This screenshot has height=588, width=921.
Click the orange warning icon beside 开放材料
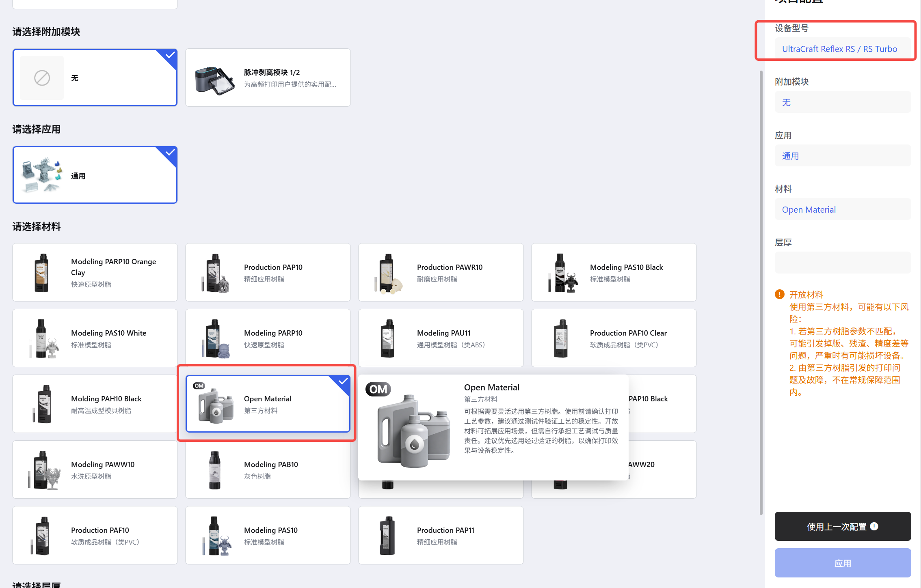[779, 294]
